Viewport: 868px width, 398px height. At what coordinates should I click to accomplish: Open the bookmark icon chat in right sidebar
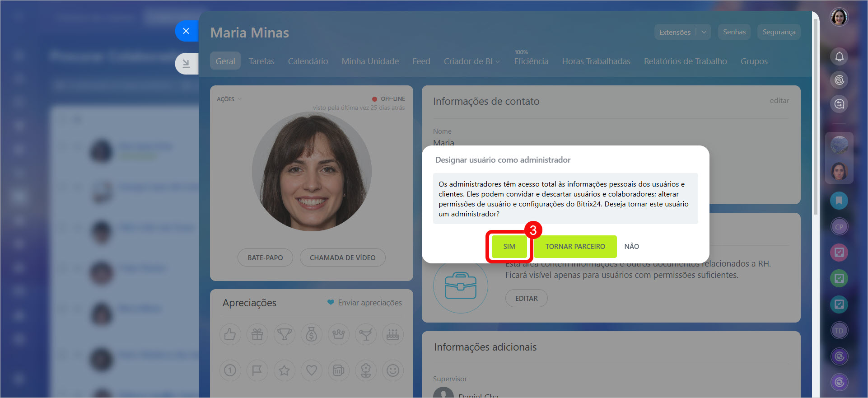coord(839,201)
